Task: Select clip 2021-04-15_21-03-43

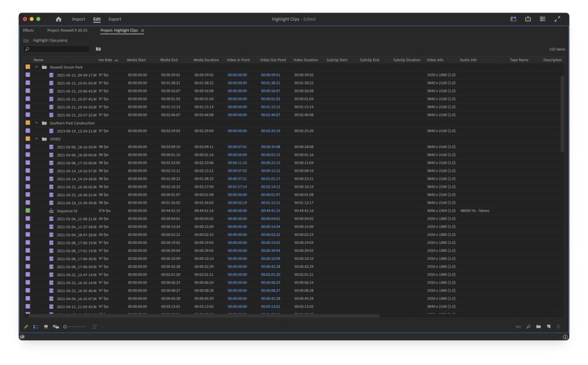Action: [76, 306]
